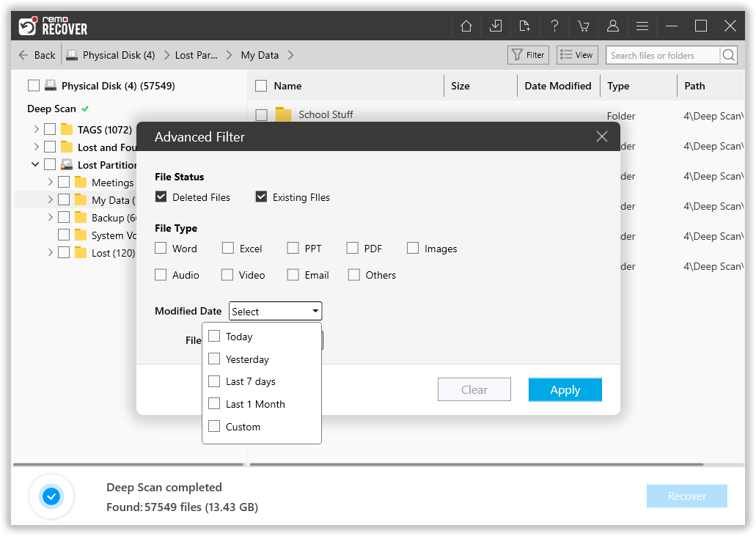The image size is (756, 536).
Task: Check the Word file type
Action: click(x=161, y=249)
